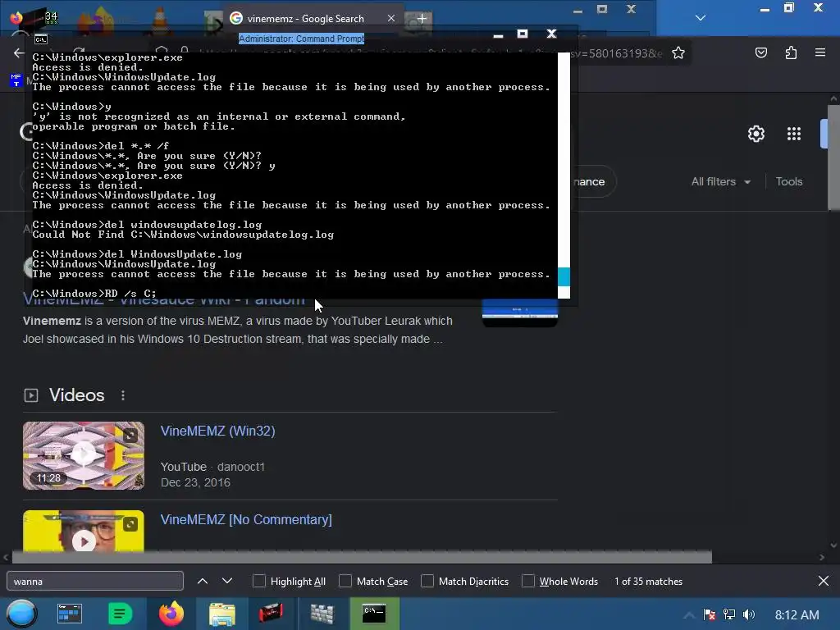Viewport: 840px width, 630px height.
Task: Open the Command Prompt system menu icon
Action: 41,39
